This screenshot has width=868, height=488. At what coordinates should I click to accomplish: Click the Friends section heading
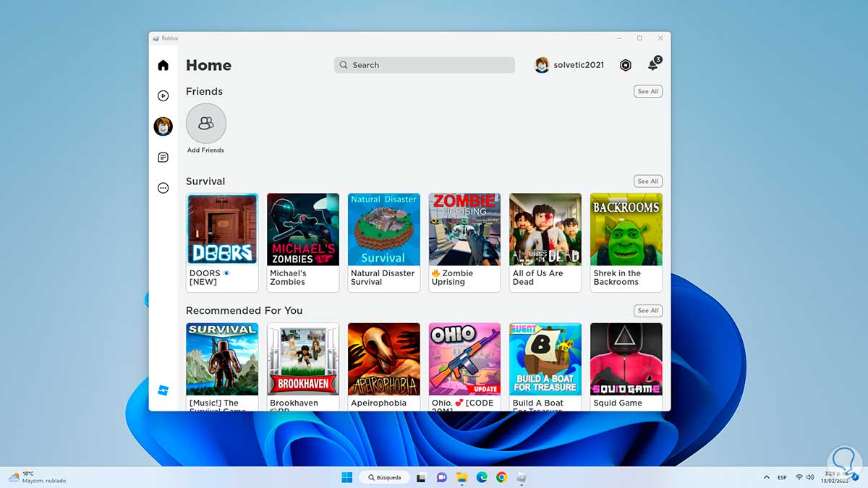click(204, 92)
